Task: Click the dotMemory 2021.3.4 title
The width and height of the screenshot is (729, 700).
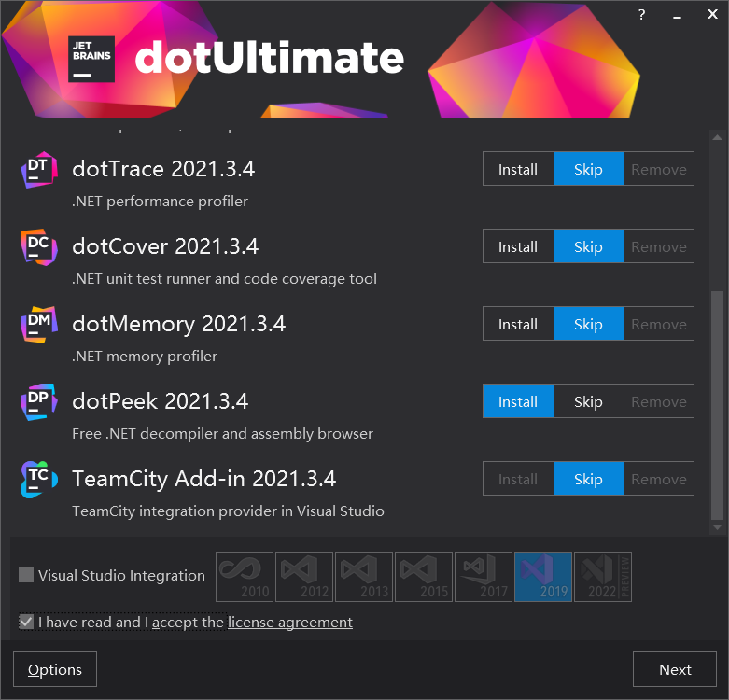Action: coord(178,324)
